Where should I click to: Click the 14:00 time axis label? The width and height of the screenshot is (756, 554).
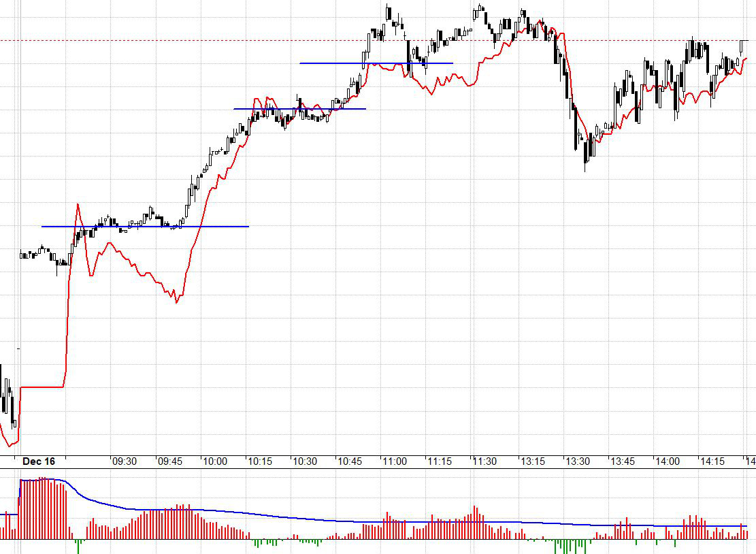point(668,461)
